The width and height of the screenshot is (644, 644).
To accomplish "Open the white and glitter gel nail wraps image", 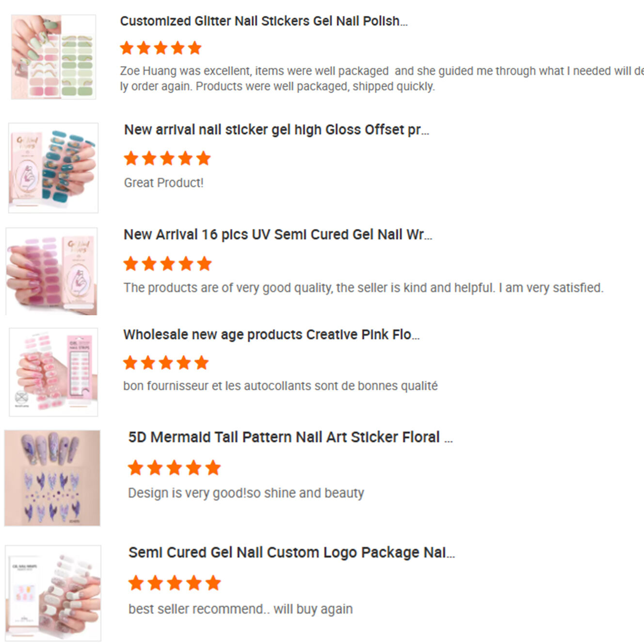I will [x=53, y=593].
